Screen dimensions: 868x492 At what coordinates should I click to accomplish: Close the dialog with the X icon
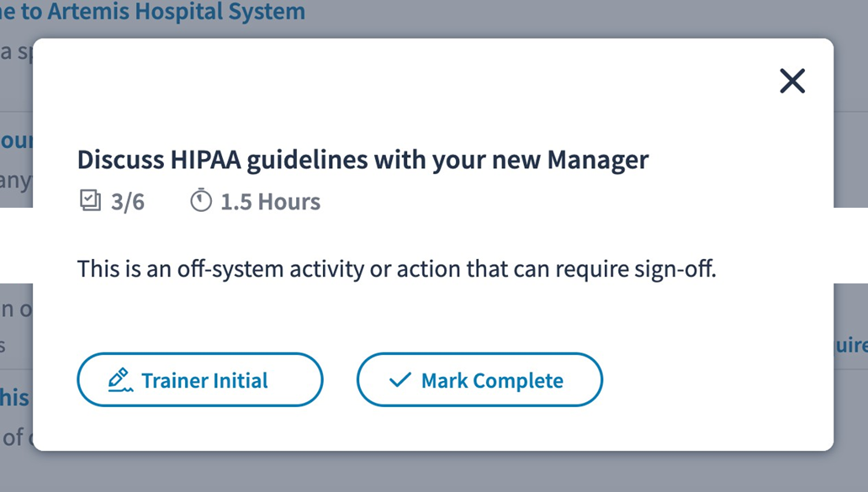pos(792,82)
